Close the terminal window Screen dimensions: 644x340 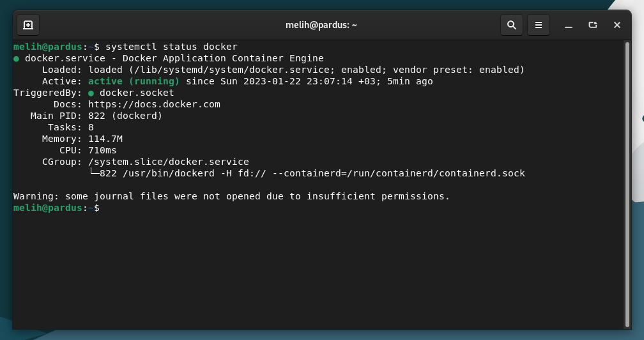coord(617,25)
